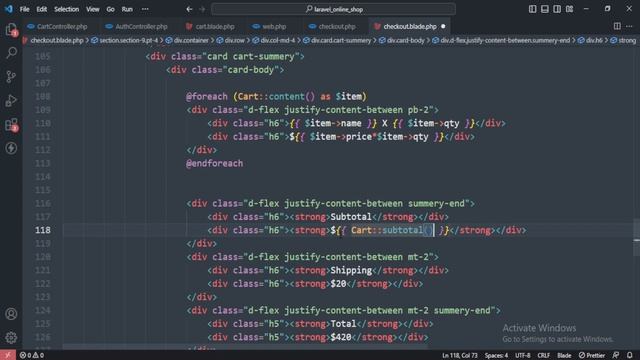The width and height of the screenshot is (640, 360).
Task: Open the View menu
Action: click(93, 9)
